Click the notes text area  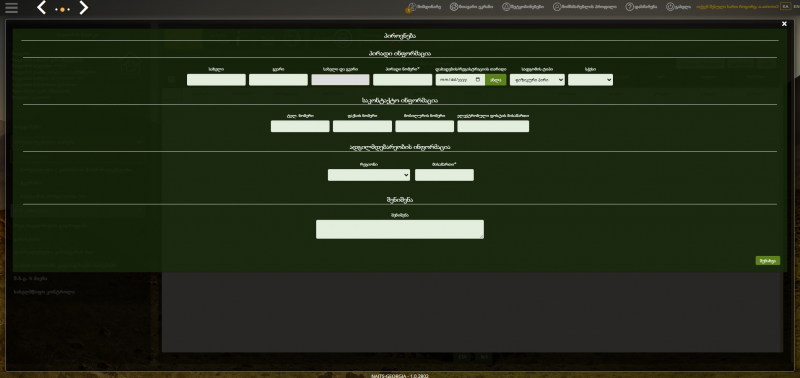[x=400, y=229]
